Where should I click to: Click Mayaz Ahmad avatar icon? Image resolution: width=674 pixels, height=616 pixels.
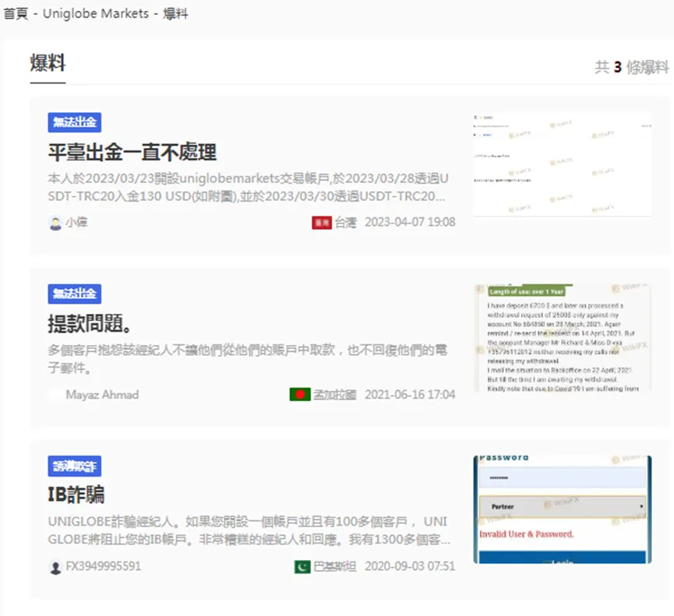pyautogui.click(x=55, y=395)
